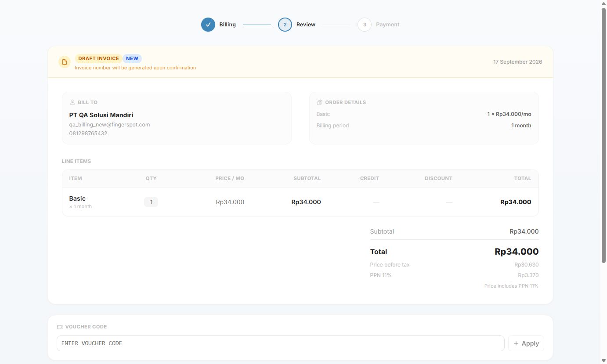Click the QTY column header
This screenshot has height=364, width=607.
click(x=151, y=178)
